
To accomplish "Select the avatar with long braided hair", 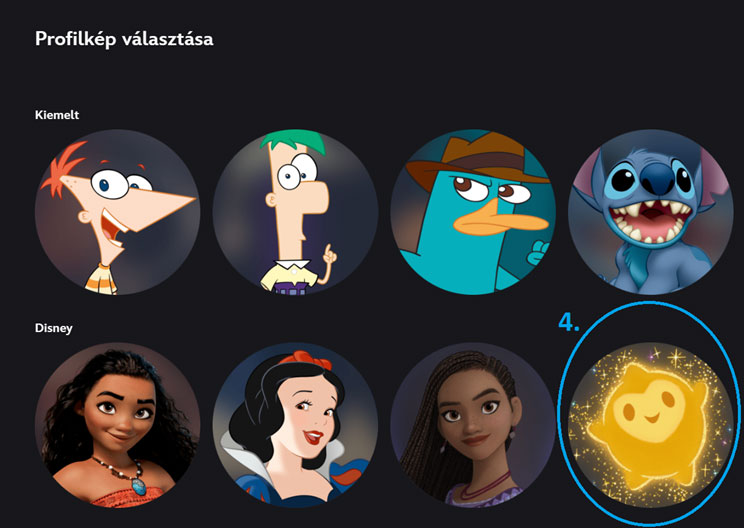I will pyautogui.click(x=473, y=425).
